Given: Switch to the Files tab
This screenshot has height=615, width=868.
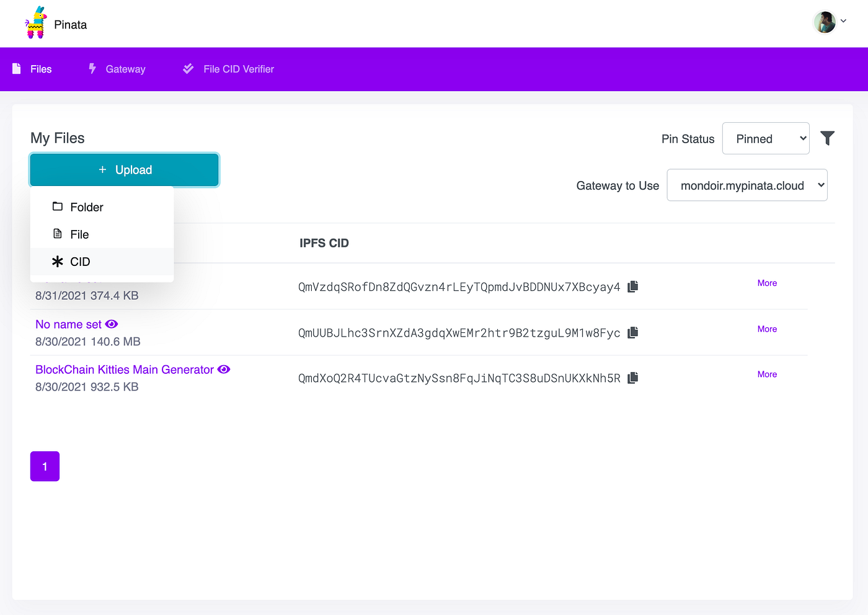Looking at the screenshot, I should tap(41, 69).
